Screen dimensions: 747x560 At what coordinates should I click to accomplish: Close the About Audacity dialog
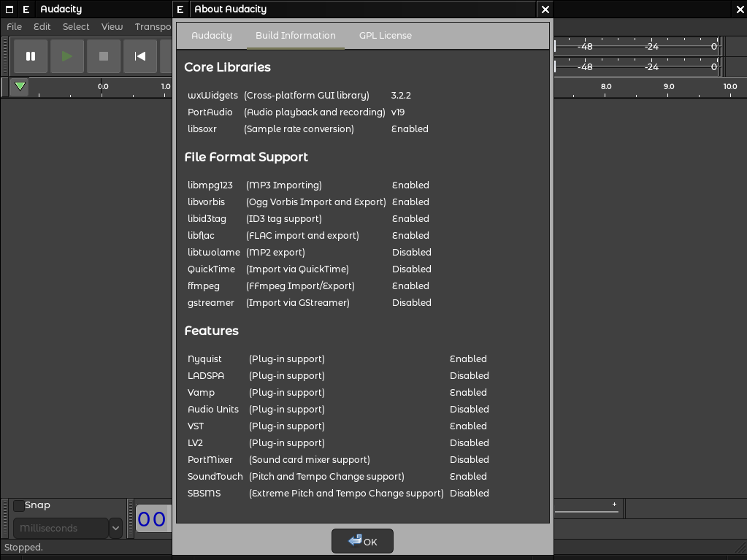545,9
